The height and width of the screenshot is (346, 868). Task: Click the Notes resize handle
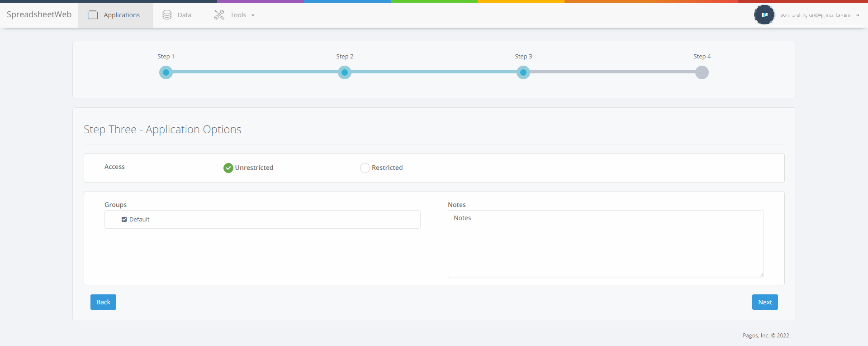761,275
